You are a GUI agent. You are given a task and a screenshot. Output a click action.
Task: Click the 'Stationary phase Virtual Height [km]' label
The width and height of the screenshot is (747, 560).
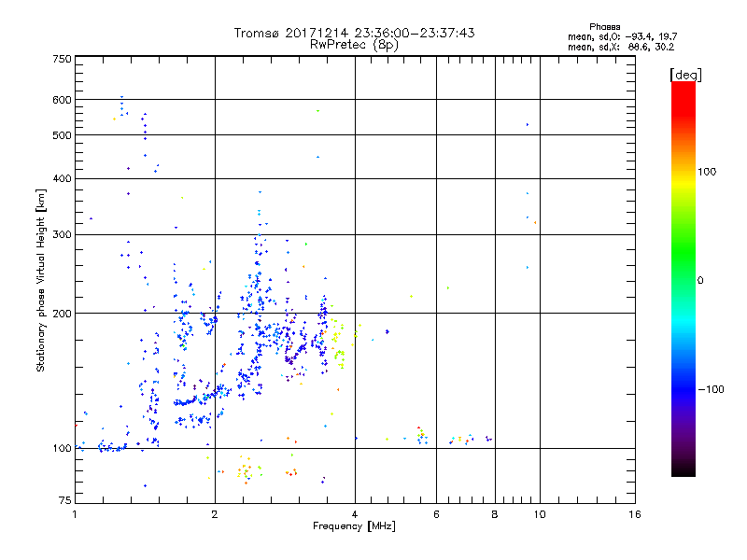pos(41,280)
